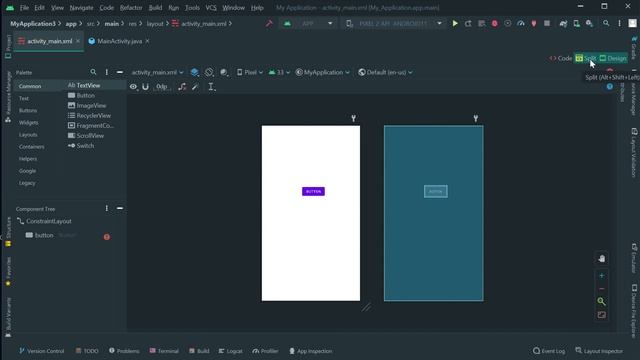Image resolution: width=640 pixels, height=360 pixels.
Task: Click the Make Project hammer icon
Action: (269, 24)
